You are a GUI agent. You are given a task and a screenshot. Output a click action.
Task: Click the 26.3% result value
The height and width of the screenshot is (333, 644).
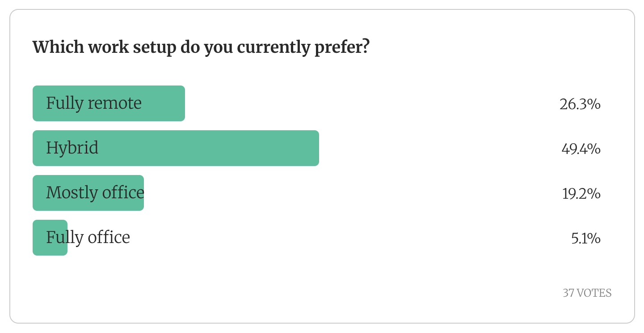click(580, 104)
